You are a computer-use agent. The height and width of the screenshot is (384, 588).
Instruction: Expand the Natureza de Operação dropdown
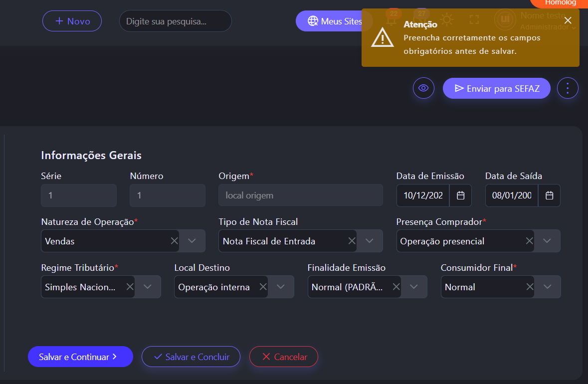click(193, 241)
